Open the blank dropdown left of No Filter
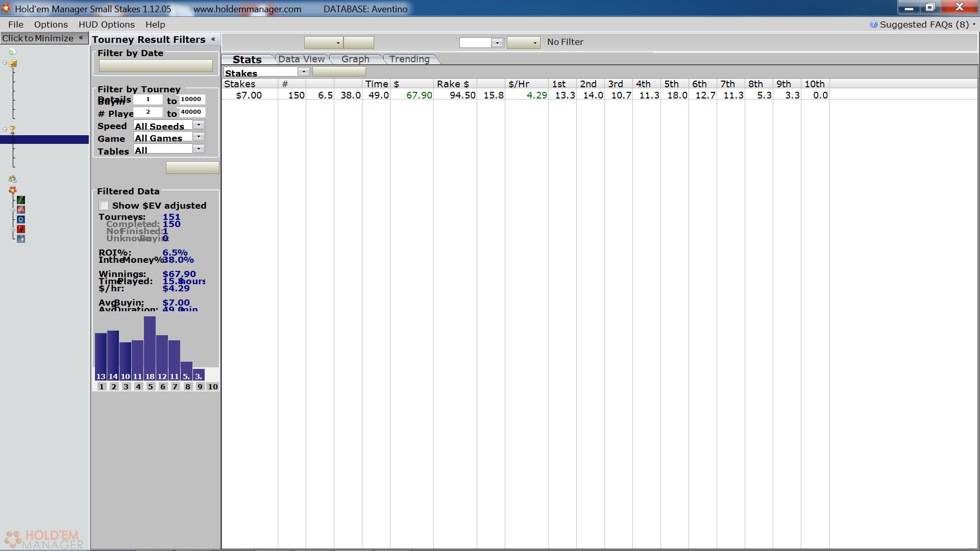Image resolution: width=980 pixels, height=551 pixels. pos(524,43)
